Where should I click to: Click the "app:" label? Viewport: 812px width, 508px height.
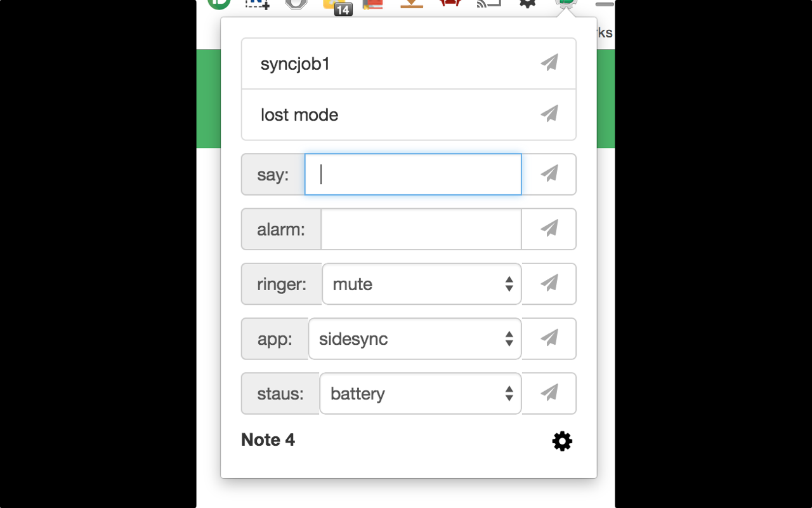275,339
